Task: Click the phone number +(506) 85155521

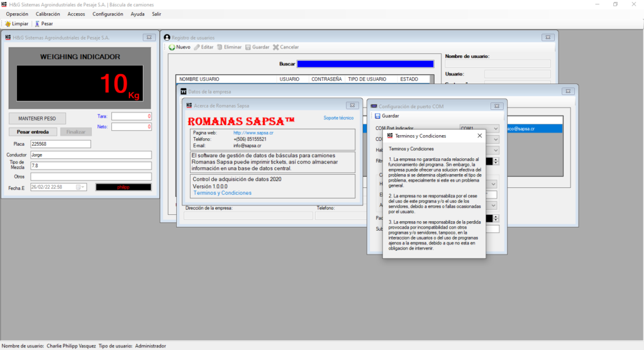Action: pos(250,139)
